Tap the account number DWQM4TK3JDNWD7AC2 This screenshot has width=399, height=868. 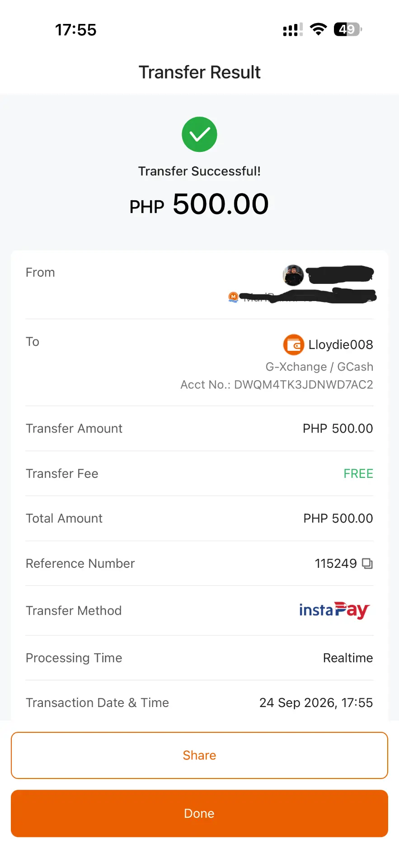point(304,385)
